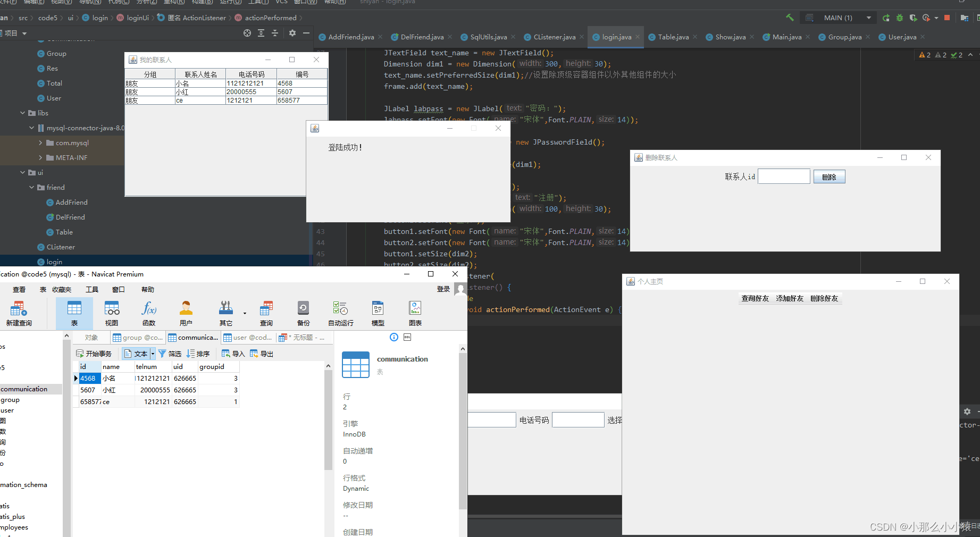
Task: Click 筛选 filter in Navicat table toolbar
Action: 170,354
